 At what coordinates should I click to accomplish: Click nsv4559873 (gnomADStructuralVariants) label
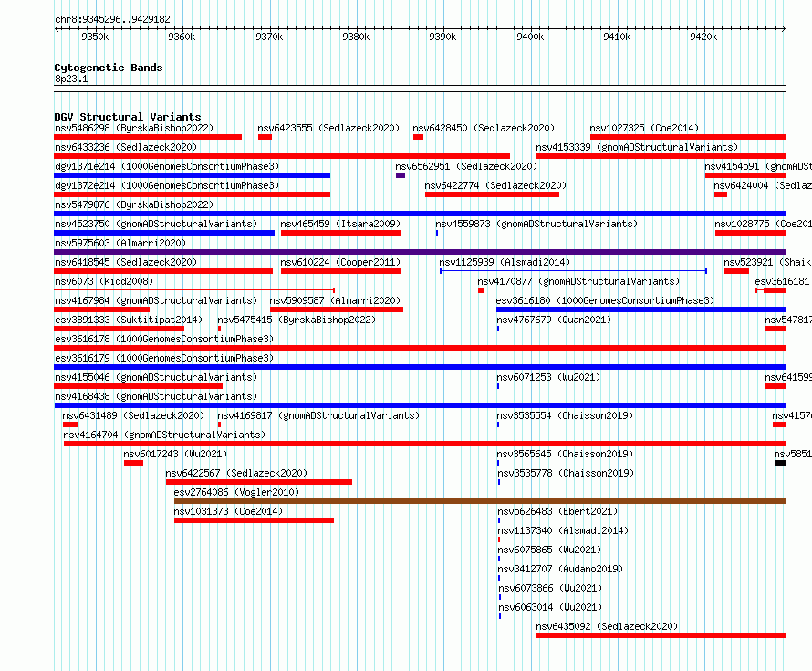536,224
